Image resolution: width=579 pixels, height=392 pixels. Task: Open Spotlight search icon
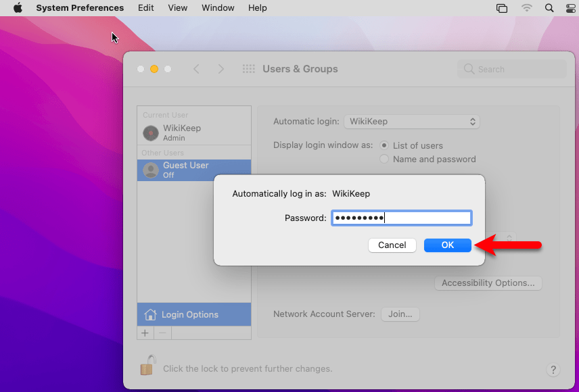coord(549,7)
